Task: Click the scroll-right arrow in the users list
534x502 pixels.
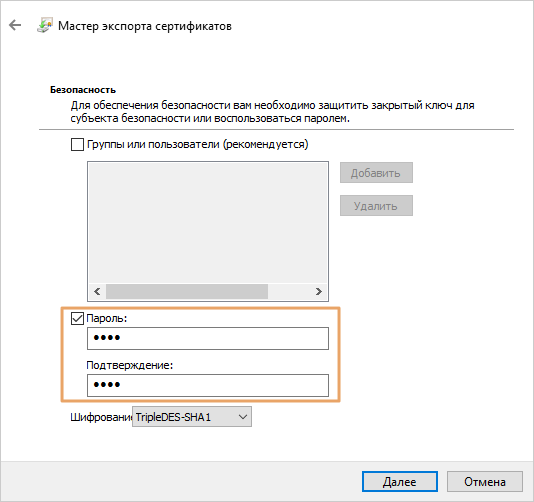Action: 318,292
